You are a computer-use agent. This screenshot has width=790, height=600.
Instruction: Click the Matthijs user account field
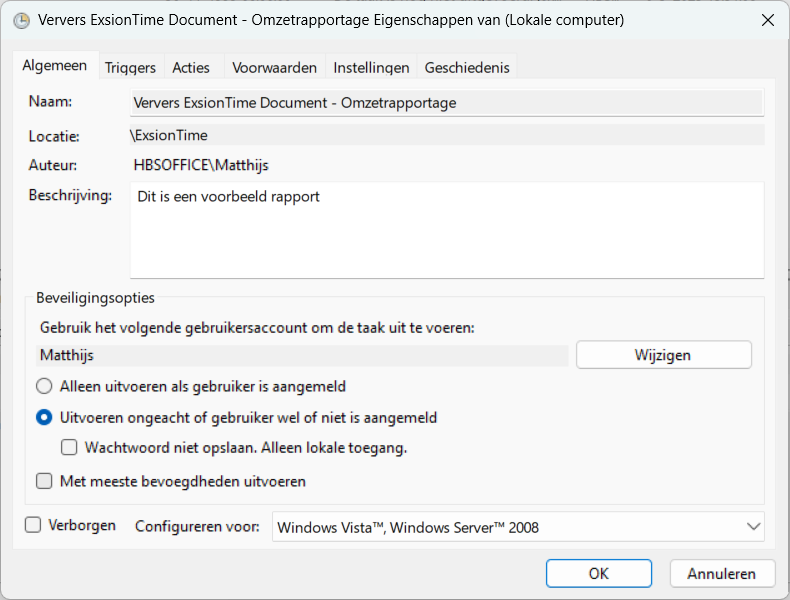click(x=300, y=355)
